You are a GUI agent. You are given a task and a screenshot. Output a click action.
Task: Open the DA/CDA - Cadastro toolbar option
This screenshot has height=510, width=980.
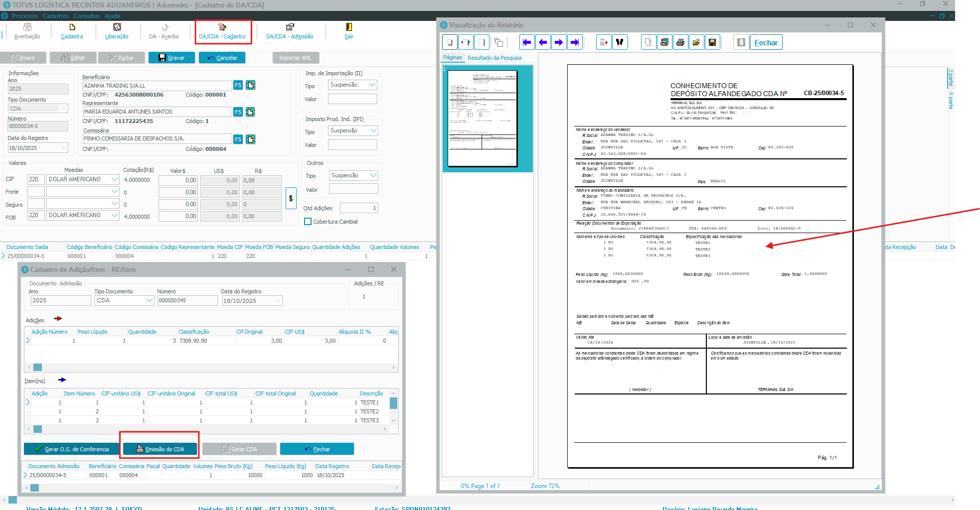point(222,31)
